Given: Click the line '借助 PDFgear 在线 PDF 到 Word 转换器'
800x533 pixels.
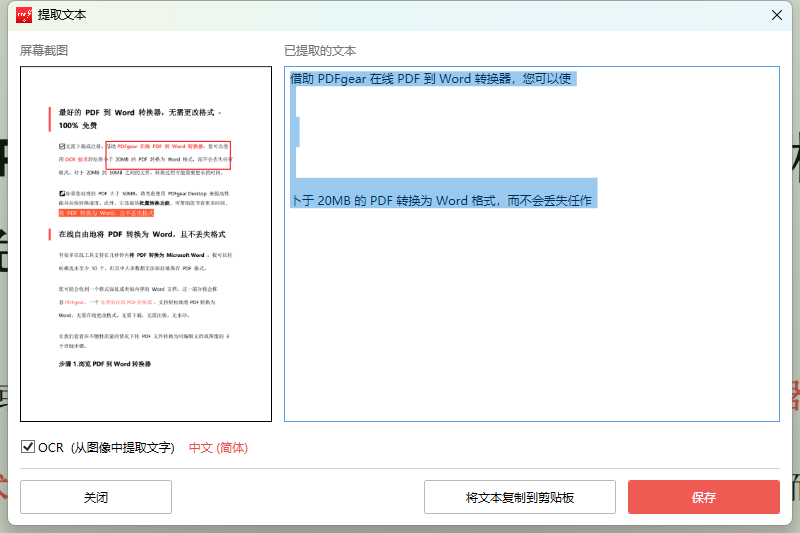Looking at the screenshot, I should 401,79.
